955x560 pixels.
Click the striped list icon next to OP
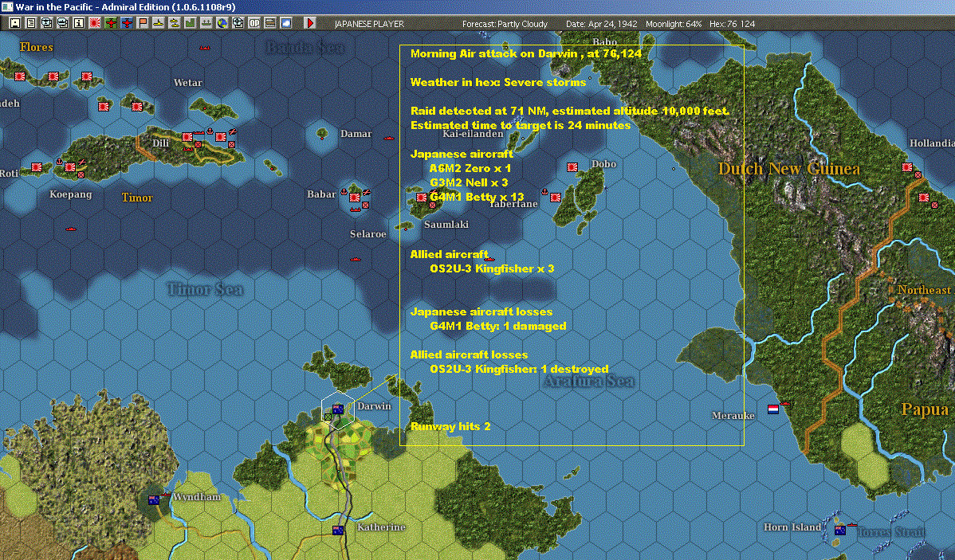(x=269, y=23)
